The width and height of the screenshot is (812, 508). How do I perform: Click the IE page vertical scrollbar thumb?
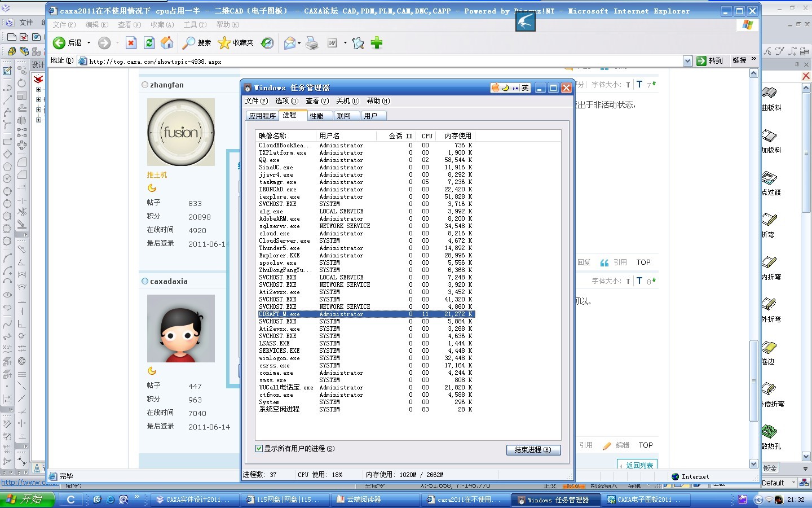click(x=754, y=380)
